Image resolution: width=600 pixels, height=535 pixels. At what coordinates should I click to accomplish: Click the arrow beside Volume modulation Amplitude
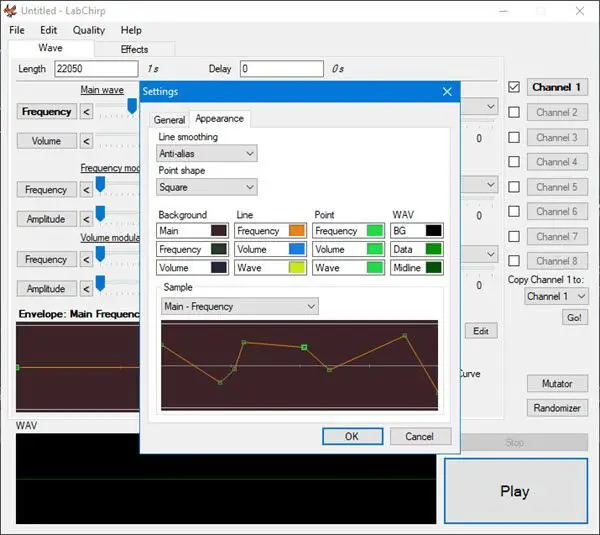86,289
